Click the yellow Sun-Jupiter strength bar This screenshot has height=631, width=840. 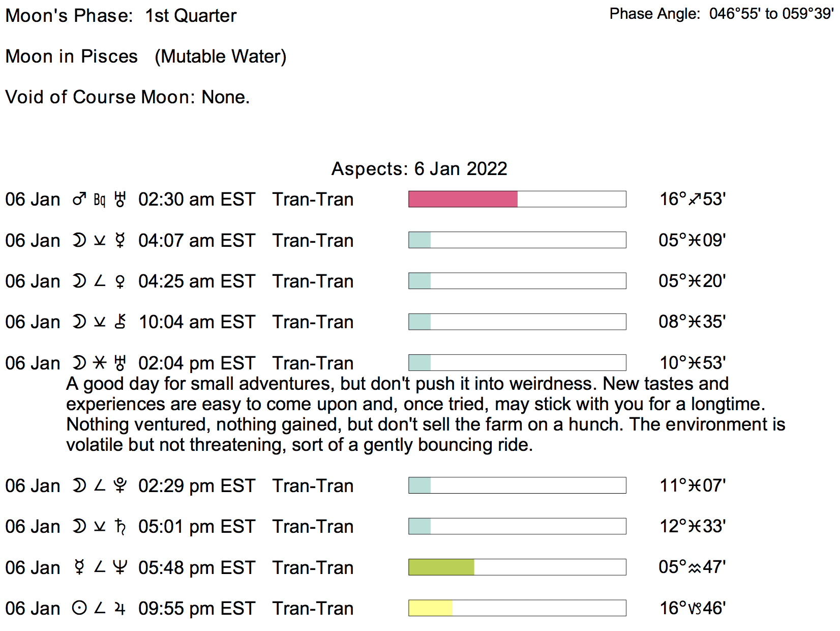pyautogui.click(x=430, y=608)
